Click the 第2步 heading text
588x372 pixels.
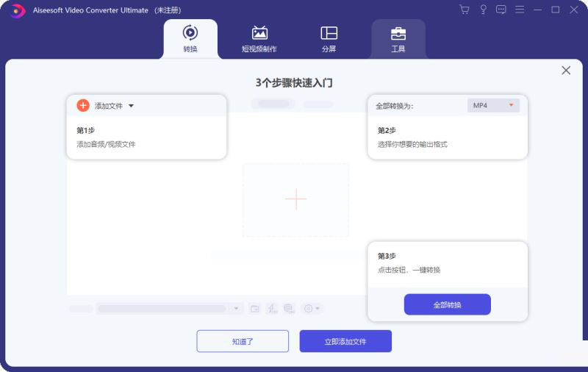click(387, 131)
